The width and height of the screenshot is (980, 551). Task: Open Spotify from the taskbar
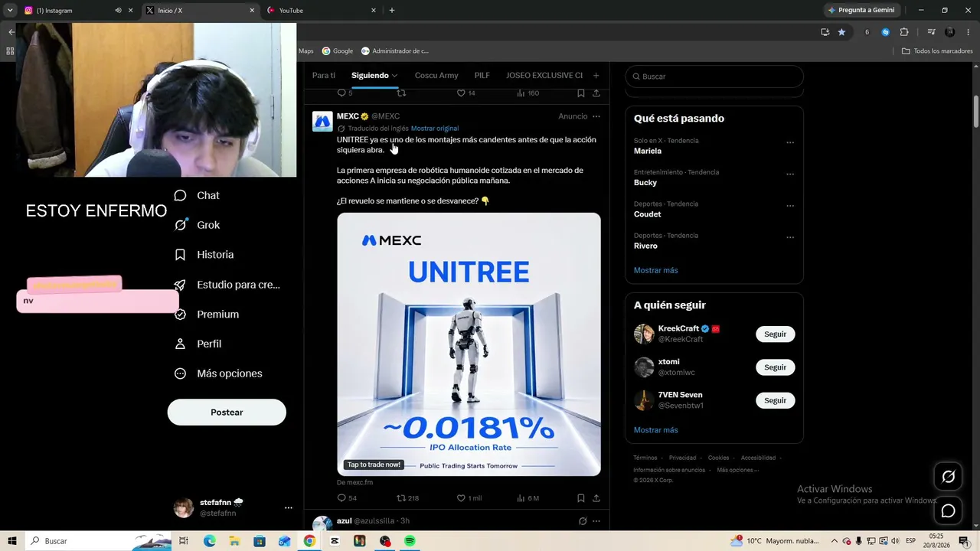click(x=410, y=541)
